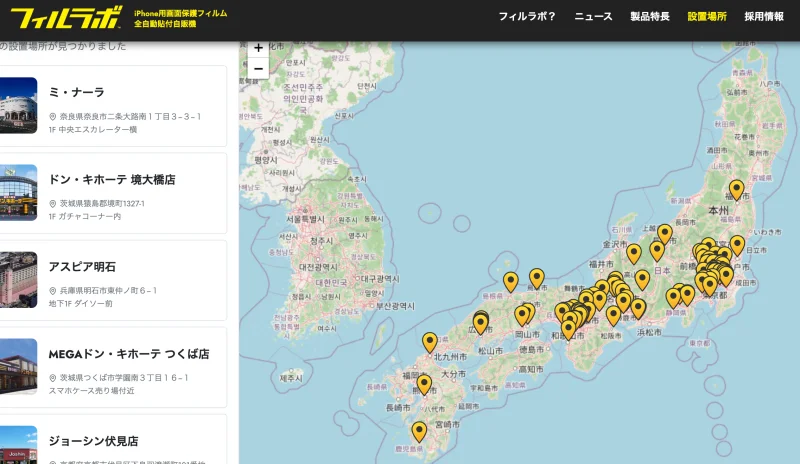Open MEGAドン・キホーテ つくば店 listing

point(113,368)
